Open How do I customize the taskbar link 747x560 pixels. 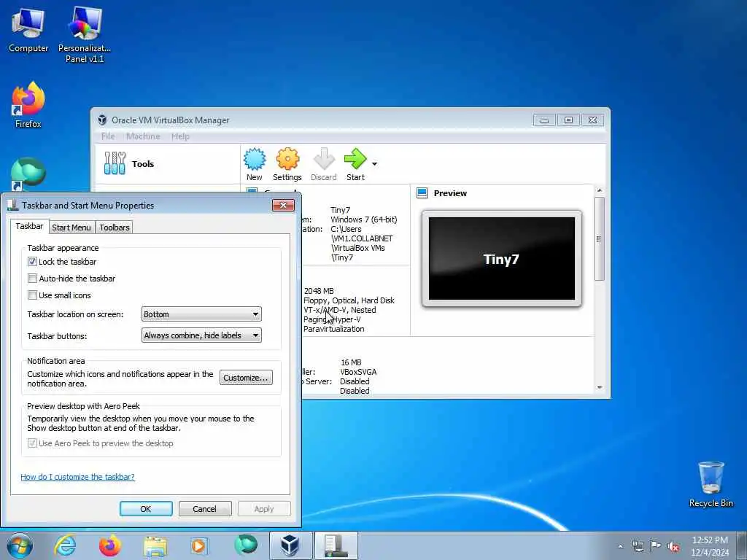point(77,477)
